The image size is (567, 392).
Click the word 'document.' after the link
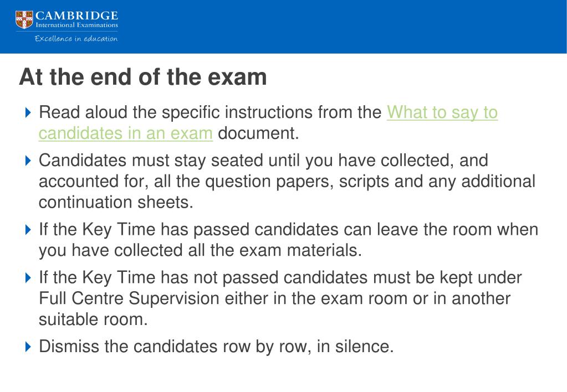tap(258, 133)
